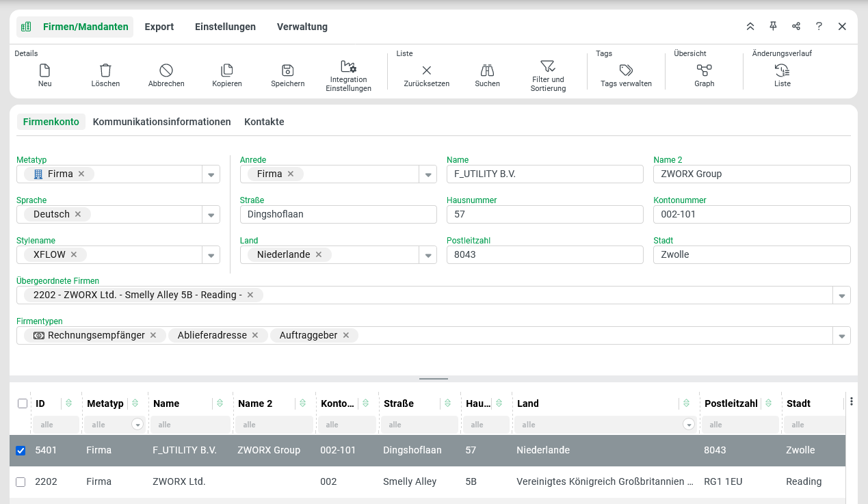The image size is (868, 504).
Task: Uncheck the row 5401 checkbox
Action: click(x=21, y=451)
